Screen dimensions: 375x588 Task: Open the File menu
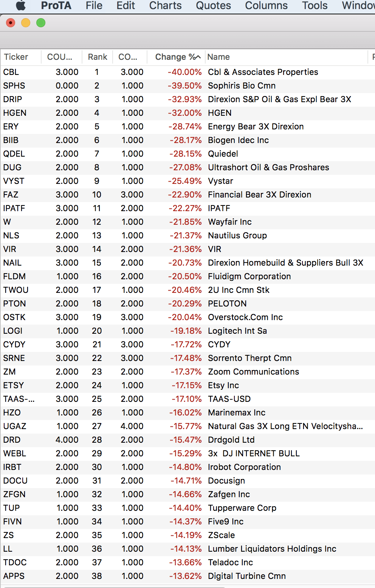point(94,5)
